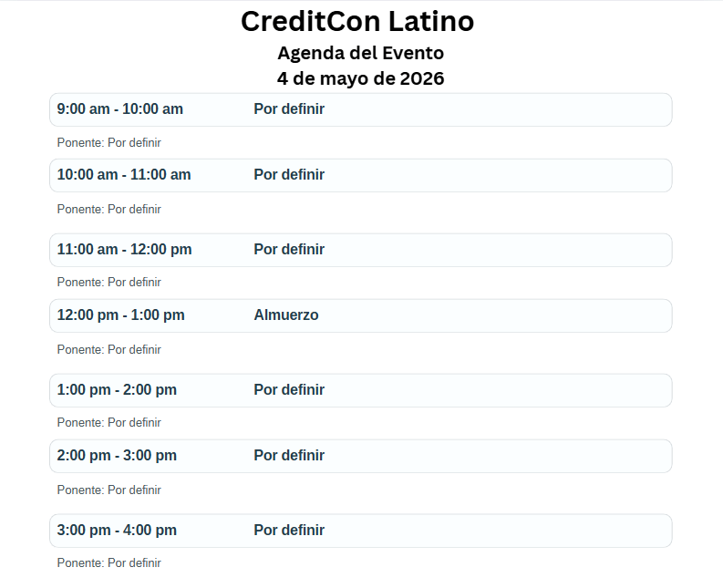Click "Por definir" title in the 10:00 am session
This screenshot has width=723, height=588.
coord(289,175)
